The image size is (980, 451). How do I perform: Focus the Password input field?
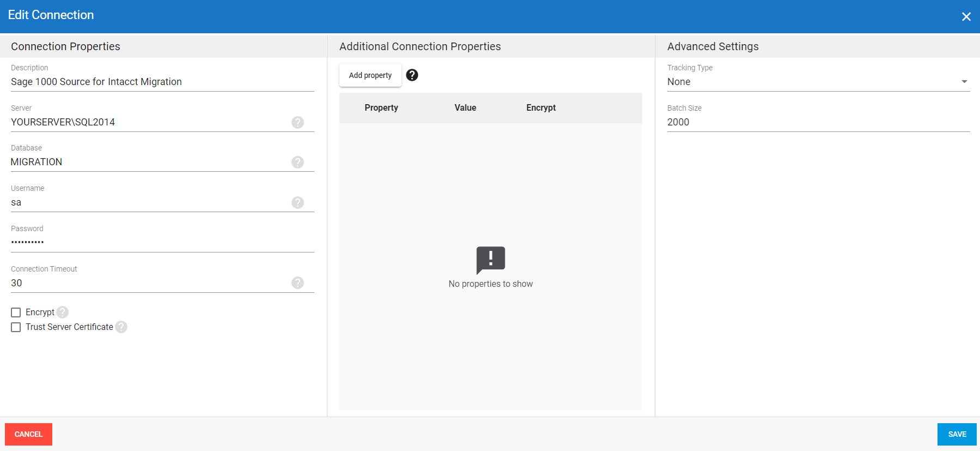pos(162,242)
